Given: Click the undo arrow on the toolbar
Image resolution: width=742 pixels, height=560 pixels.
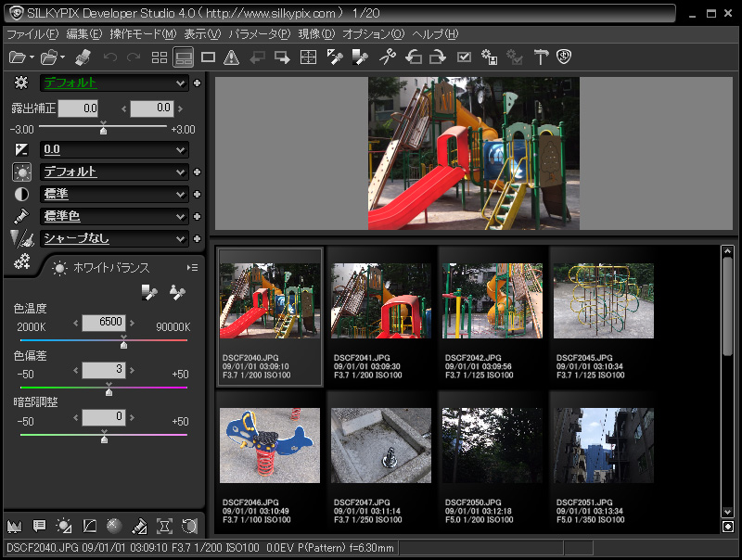Looking at the screenshot, I should point(109,57).
